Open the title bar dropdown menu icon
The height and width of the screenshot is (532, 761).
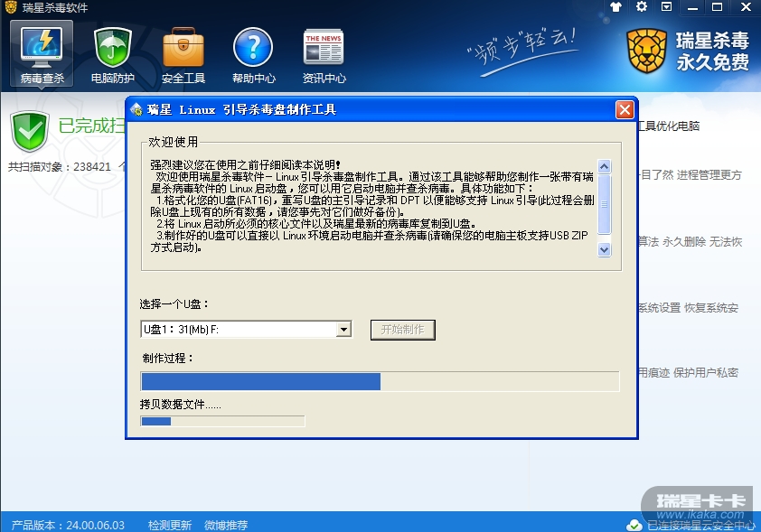coord(667,7)
